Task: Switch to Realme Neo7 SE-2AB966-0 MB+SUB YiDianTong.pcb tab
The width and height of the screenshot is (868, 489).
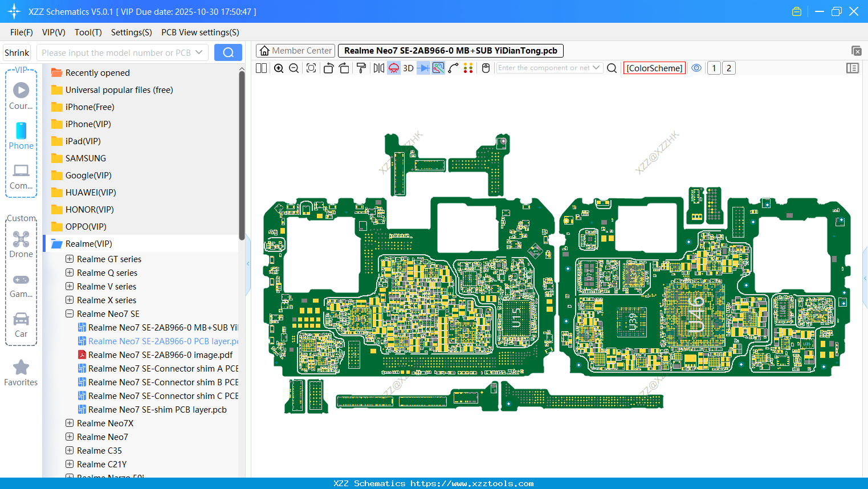Action: pos(451,51)
